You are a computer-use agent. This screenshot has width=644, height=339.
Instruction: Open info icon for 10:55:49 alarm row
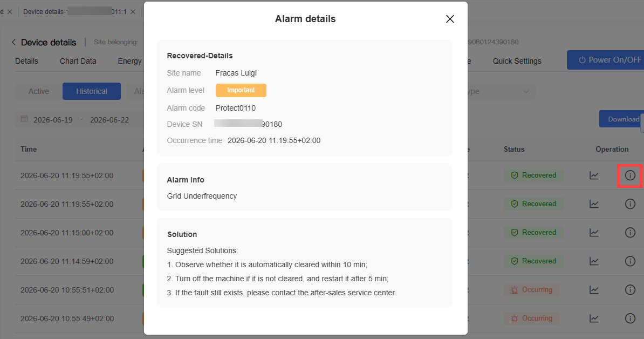[x=630, y=318]
